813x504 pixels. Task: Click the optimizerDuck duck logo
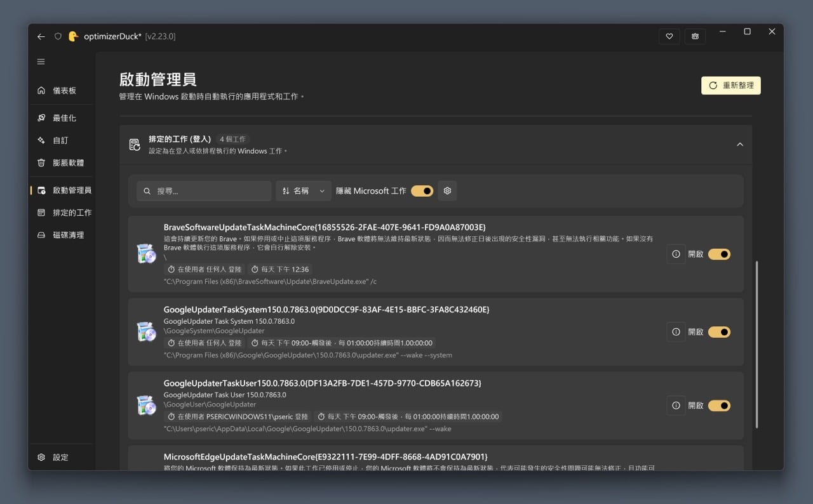[73, 36]
